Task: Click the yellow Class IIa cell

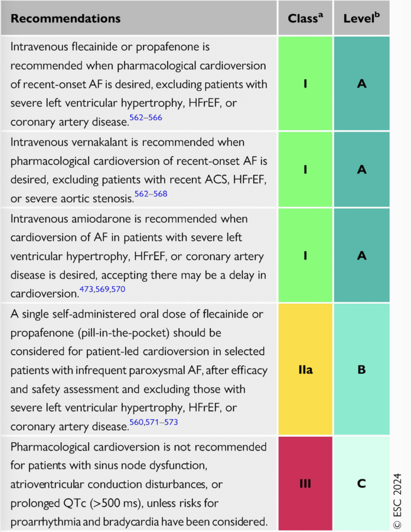Action: click(305, 369)
